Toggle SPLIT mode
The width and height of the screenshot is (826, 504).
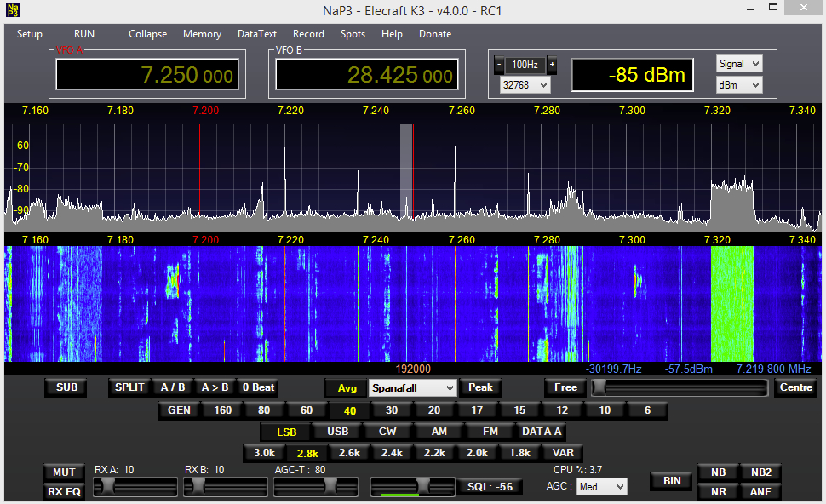coord(129,387)
